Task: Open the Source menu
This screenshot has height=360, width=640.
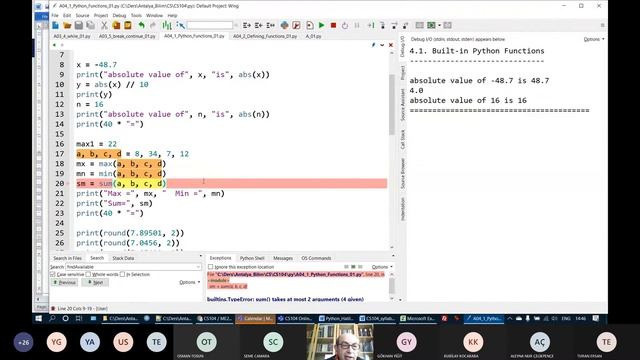Action: (x=82, y=16)
